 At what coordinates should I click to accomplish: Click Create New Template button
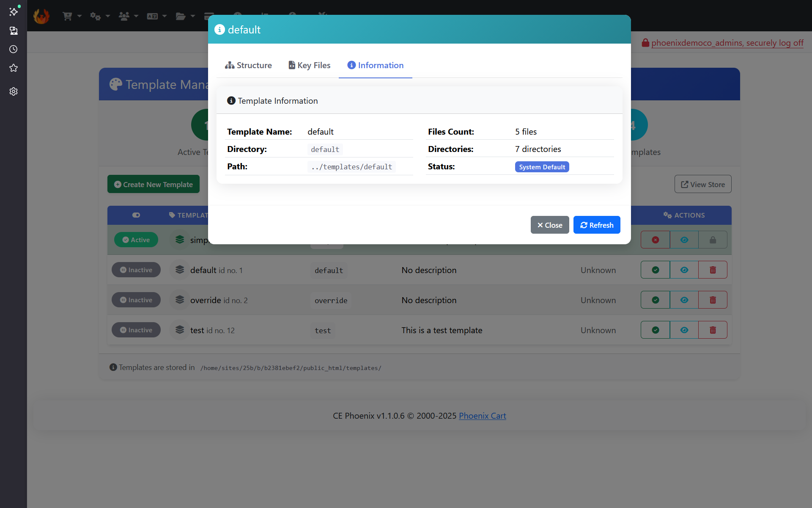[154, 184]
